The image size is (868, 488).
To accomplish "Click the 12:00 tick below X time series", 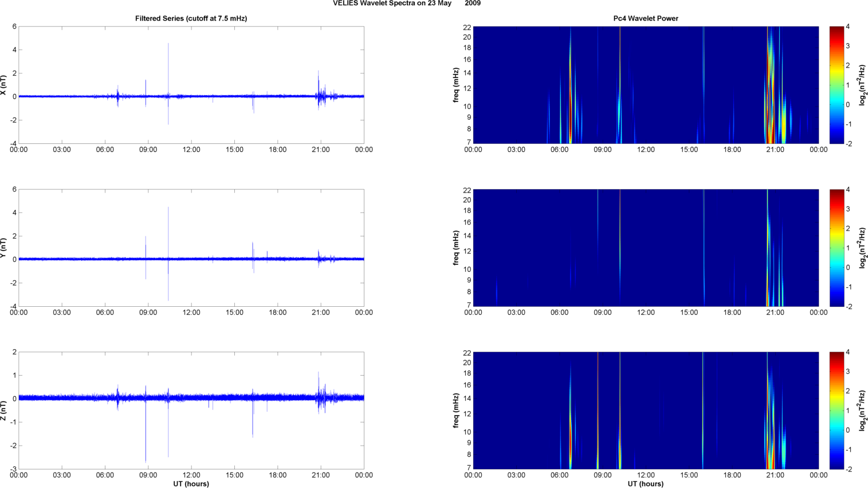I will point(191,150).
